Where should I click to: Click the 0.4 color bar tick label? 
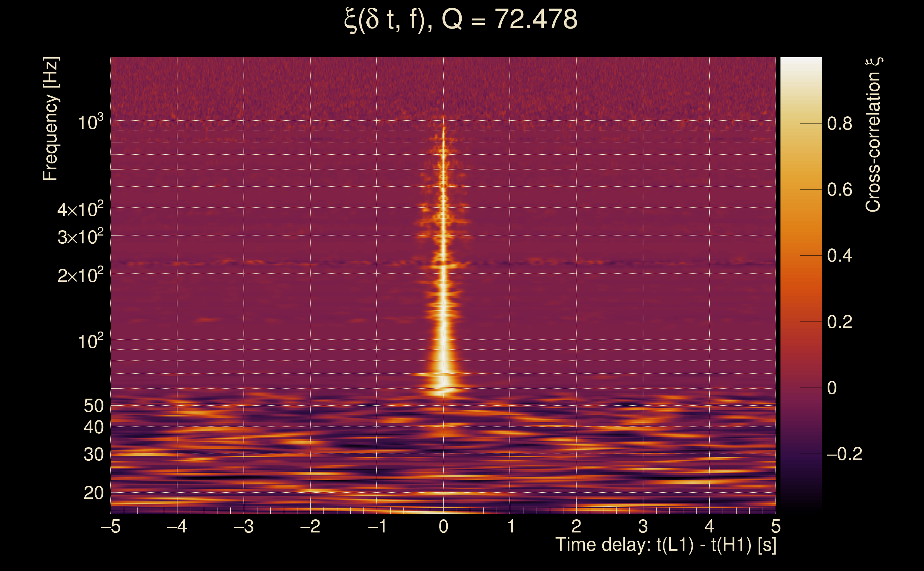click(x=839, y=256)
